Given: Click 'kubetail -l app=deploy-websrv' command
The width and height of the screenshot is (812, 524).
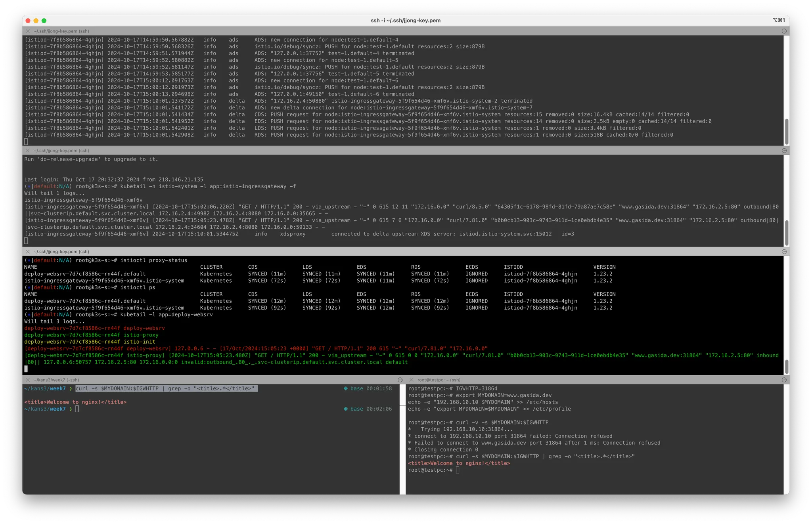Looking at the screenshot, I should (x=167, y=315).
